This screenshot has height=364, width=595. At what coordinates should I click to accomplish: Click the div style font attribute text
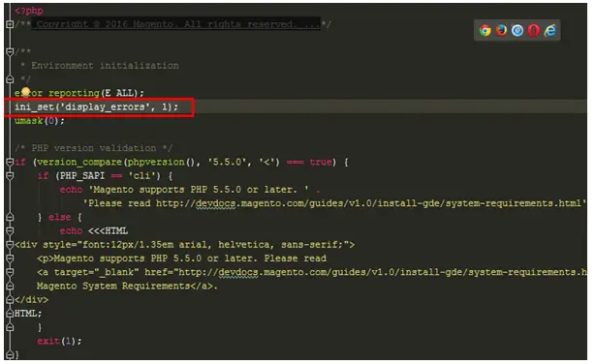click(x=184, y=245)
